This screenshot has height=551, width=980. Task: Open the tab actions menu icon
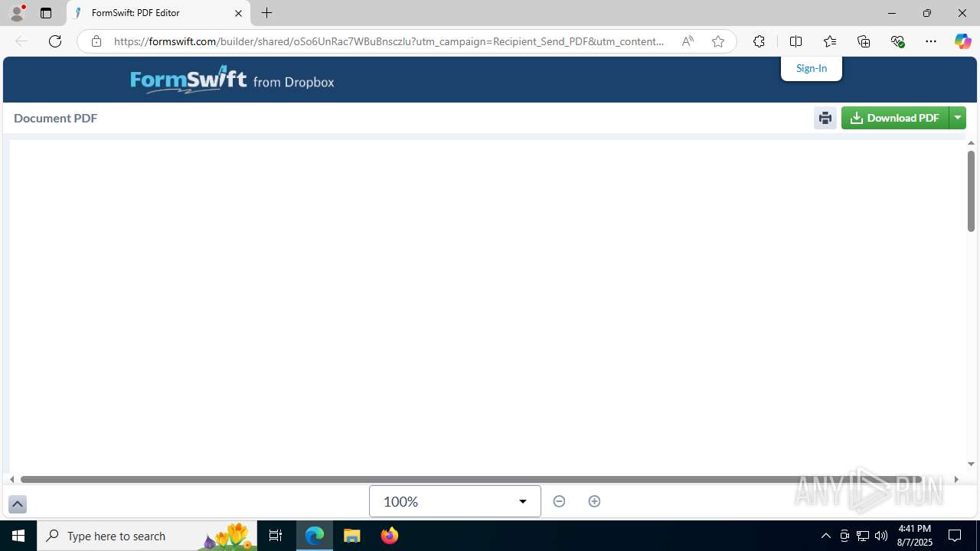click(46, 13)
